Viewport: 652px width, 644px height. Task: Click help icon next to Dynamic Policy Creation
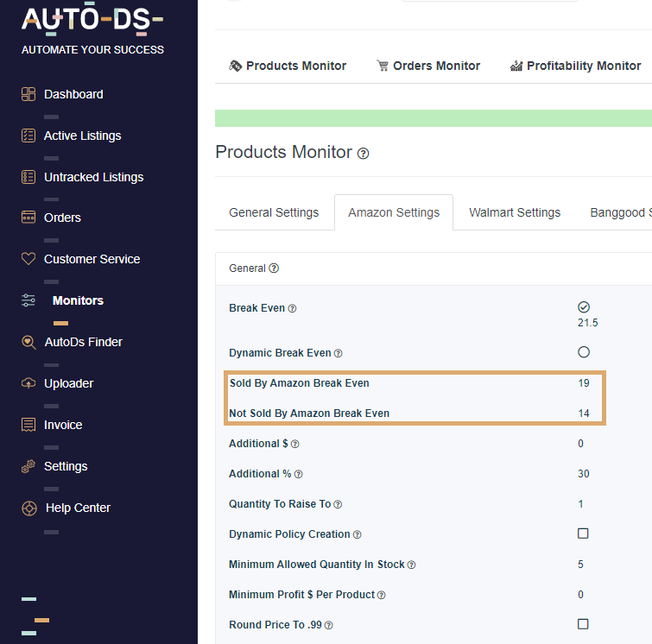click(x=358, y=534)
